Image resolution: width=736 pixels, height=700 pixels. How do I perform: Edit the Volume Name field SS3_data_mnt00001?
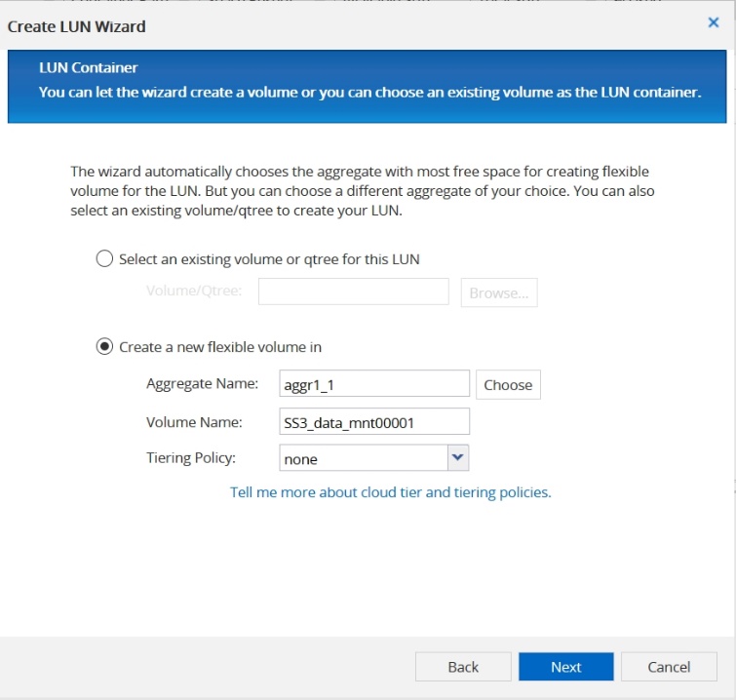(x=374, y=421)
